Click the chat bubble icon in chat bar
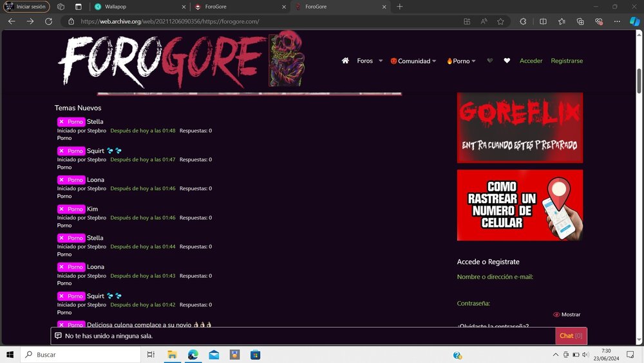The height and width of the screenshot is (363, 644). click(x=59, y=336)
